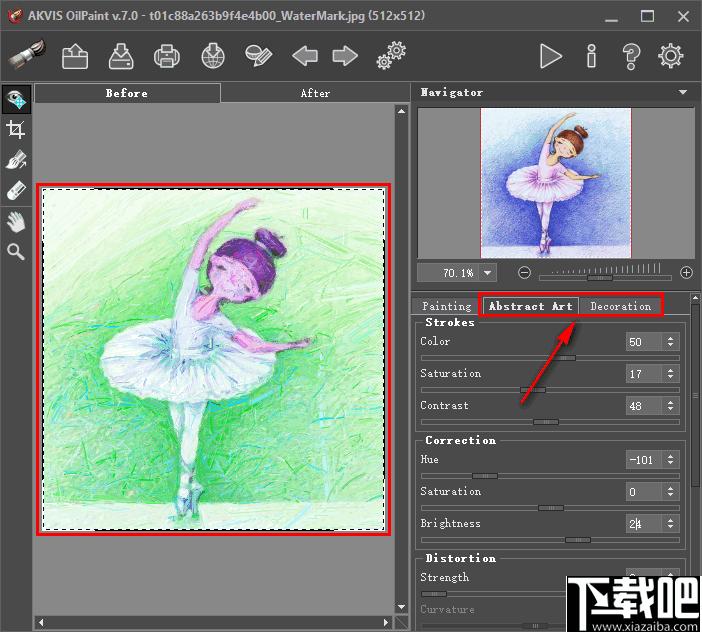Adjust the Brightness stepper arrows
The width and height of the screenshot is (702, 632).
click(670, 523)
